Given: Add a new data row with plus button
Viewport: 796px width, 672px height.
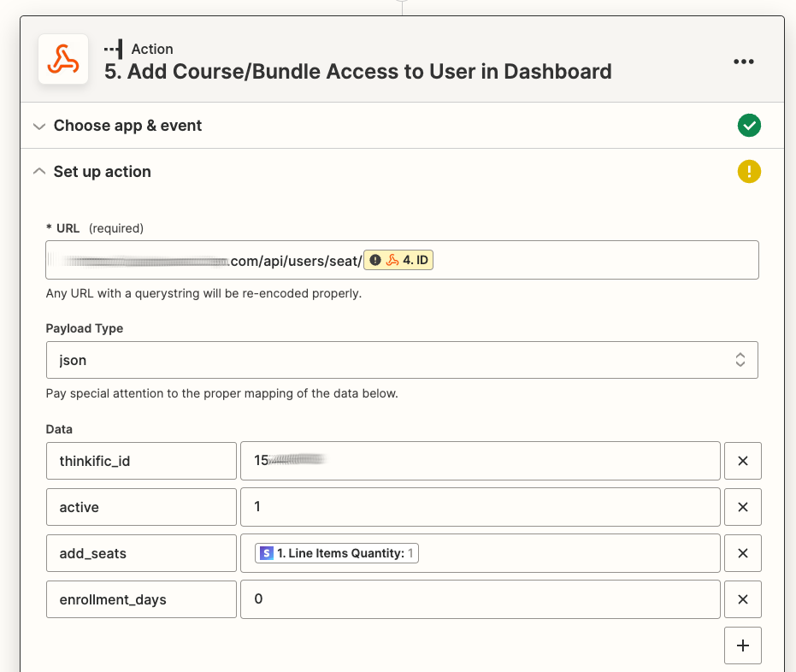Looking at the screenshot, I should [742, 645].
